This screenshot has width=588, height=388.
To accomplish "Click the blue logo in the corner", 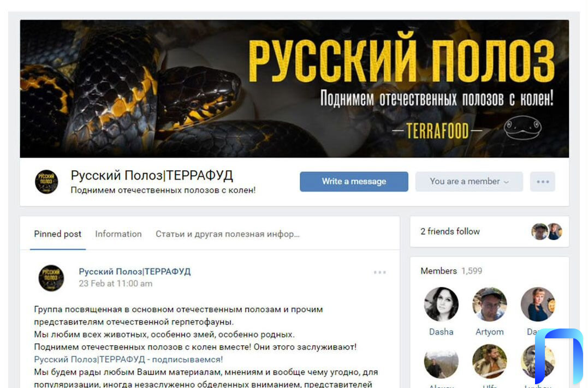I will (559, 356).
